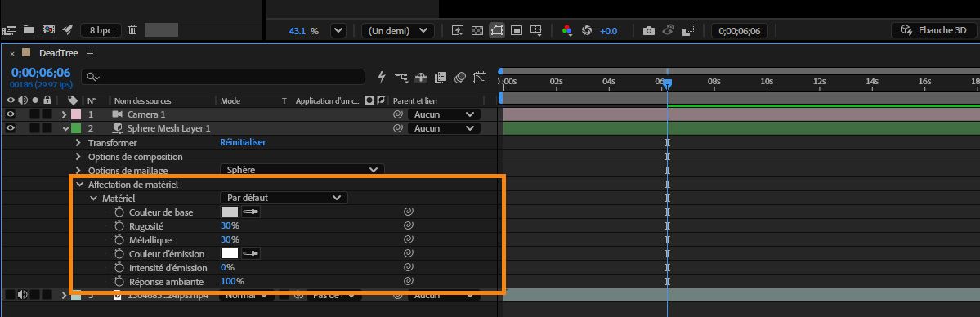This screenshot has width=980, height=317.
Task: Select the Sphere Mesh Layer 1 name
Action: (x=168, y=128)
